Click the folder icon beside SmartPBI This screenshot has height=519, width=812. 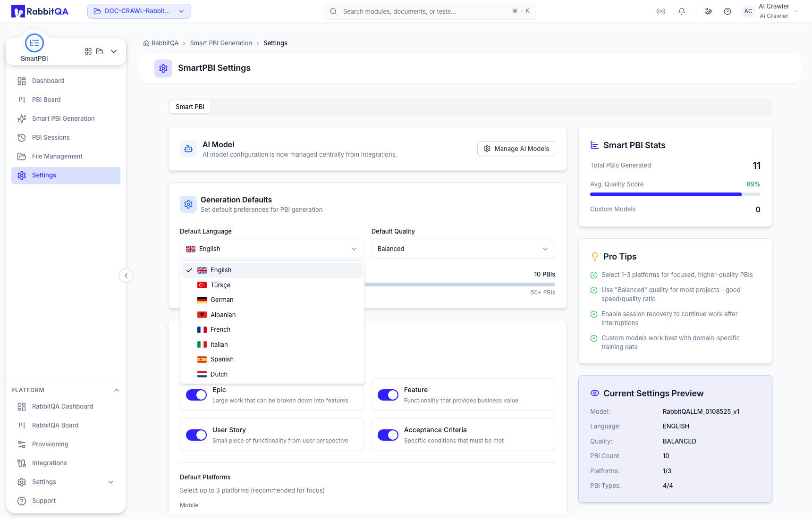(100, 51)
